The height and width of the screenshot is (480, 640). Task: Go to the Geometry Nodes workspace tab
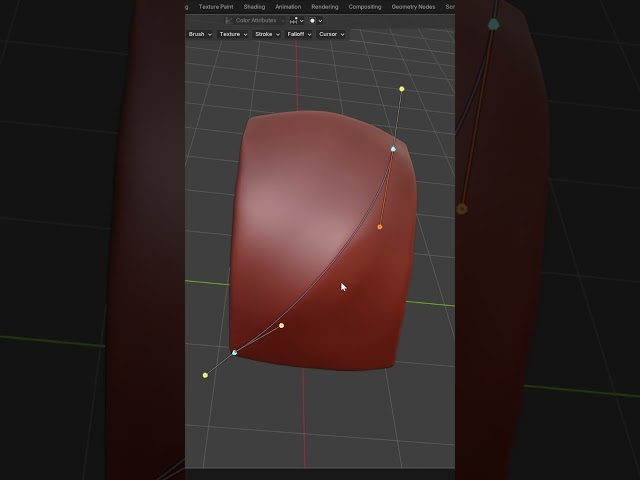click(x=413, y=7)
